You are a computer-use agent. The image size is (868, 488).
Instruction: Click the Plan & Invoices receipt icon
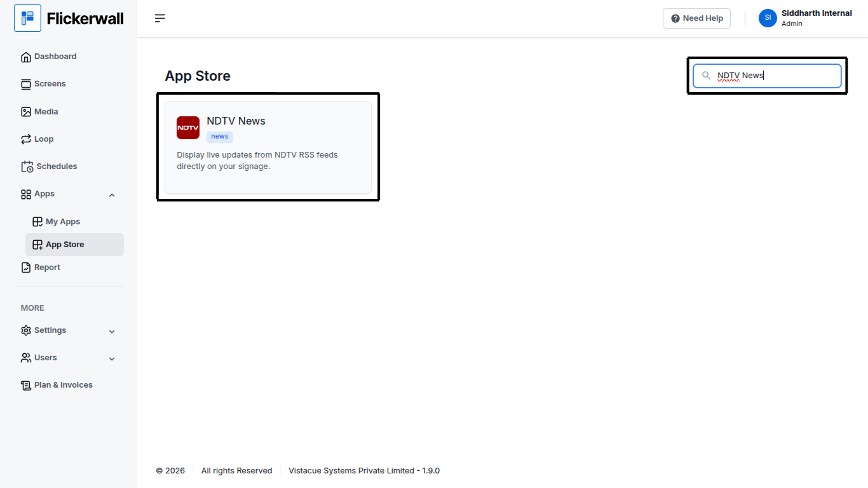point(26,385)
